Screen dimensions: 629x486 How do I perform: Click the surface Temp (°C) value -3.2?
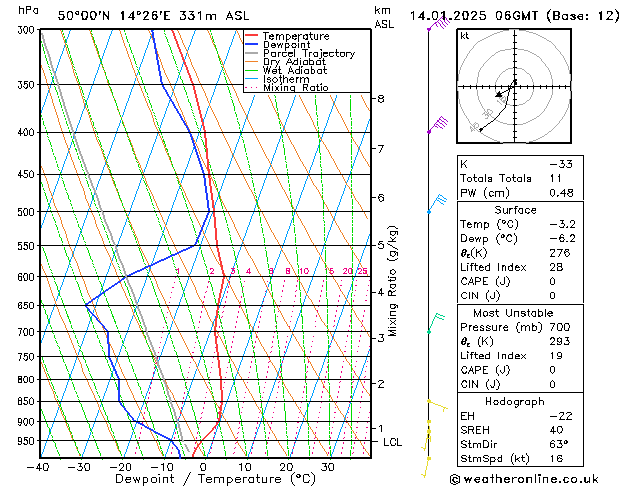click(x=562, y=224)
